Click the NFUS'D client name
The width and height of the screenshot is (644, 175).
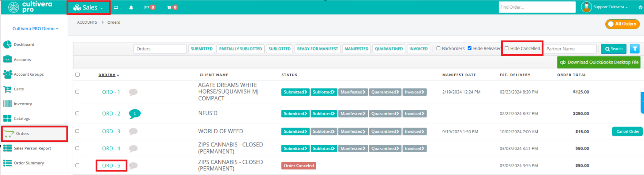click(208, 113)
